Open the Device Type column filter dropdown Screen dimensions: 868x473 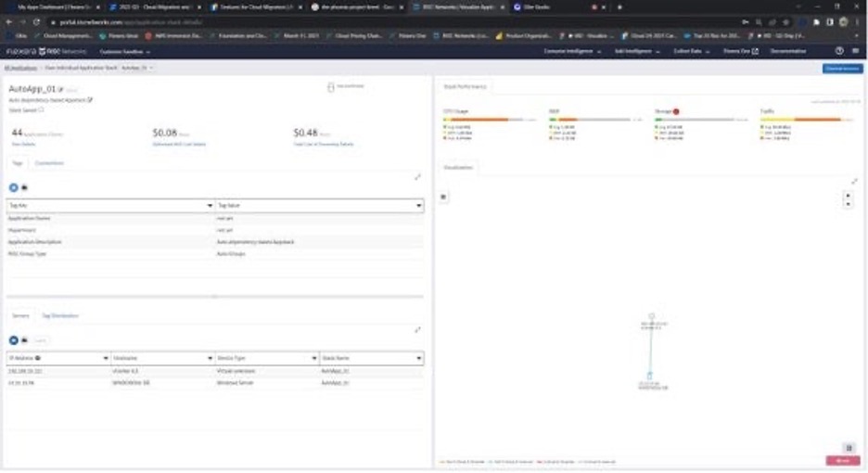313,357
